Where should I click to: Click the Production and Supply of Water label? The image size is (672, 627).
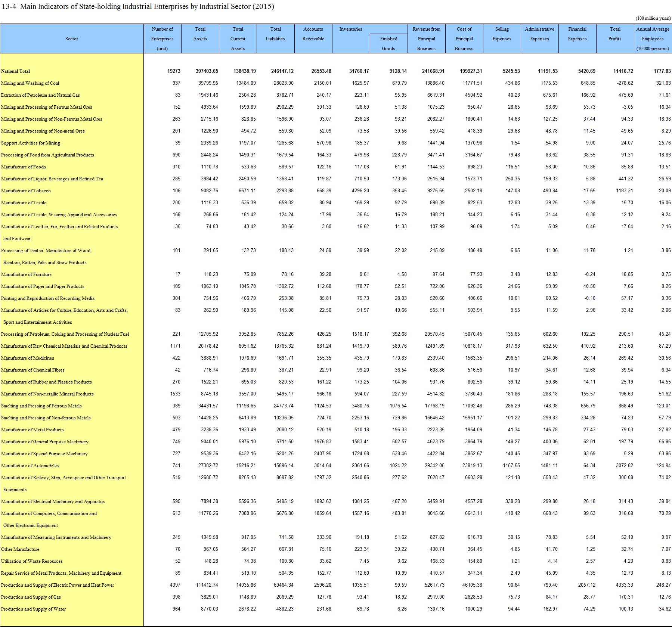click(33, 609)
